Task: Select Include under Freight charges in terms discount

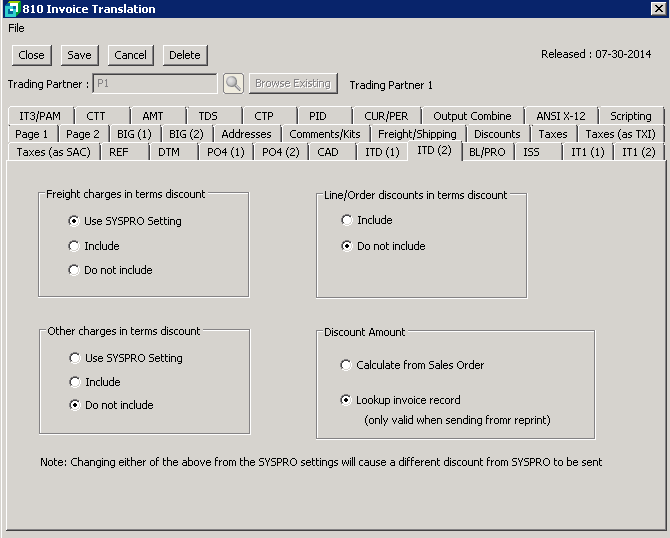Action: 74,246
